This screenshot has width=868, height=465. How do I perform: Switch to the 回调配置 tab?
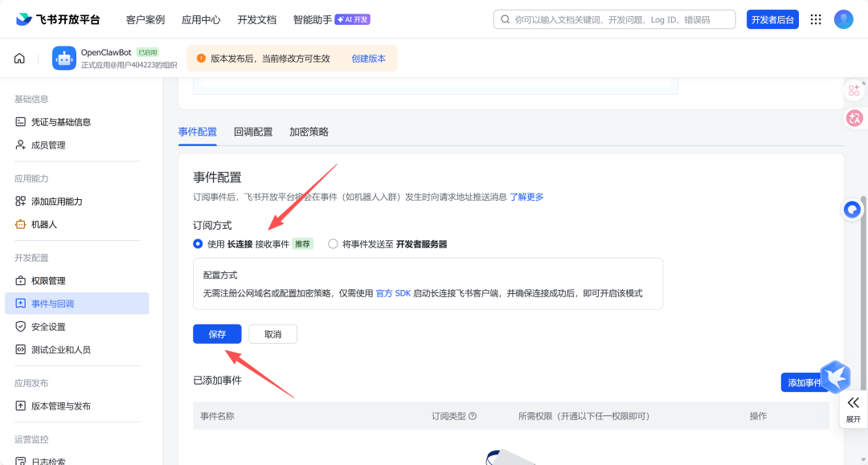point(253,132)
